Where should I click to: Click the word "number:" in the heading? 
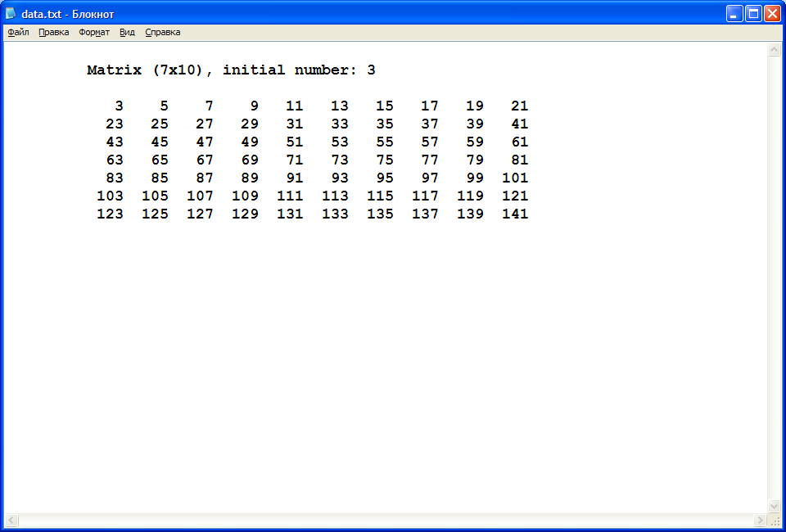325,70
